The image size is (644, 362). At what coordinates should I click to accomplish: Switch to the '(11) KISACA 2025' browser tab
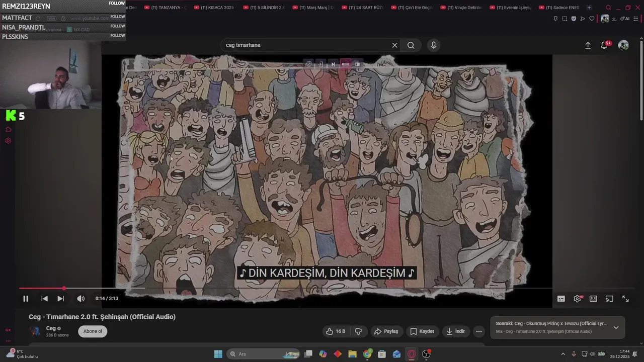click(x=214, y=8)
